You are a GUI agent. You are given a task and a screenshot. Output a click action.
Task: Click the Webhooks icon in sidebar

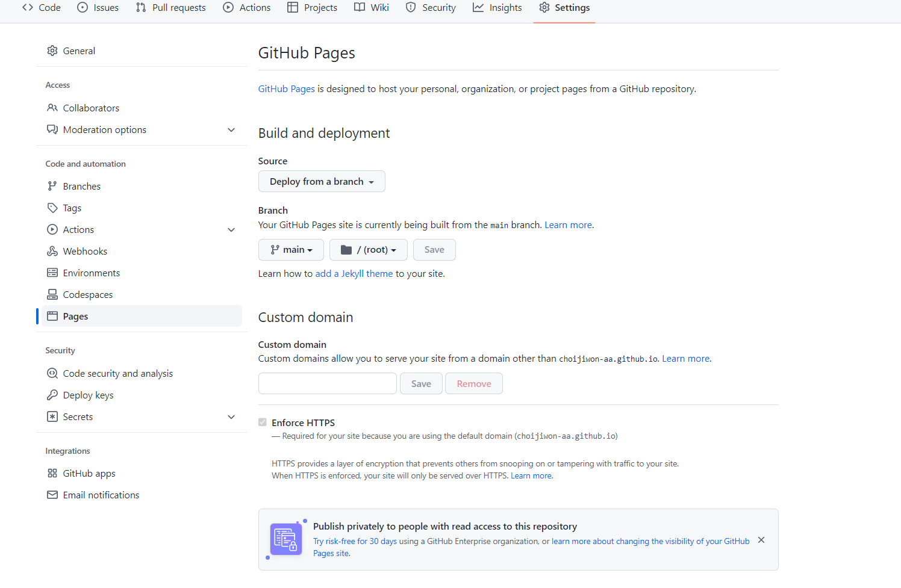tap(52, 251)
